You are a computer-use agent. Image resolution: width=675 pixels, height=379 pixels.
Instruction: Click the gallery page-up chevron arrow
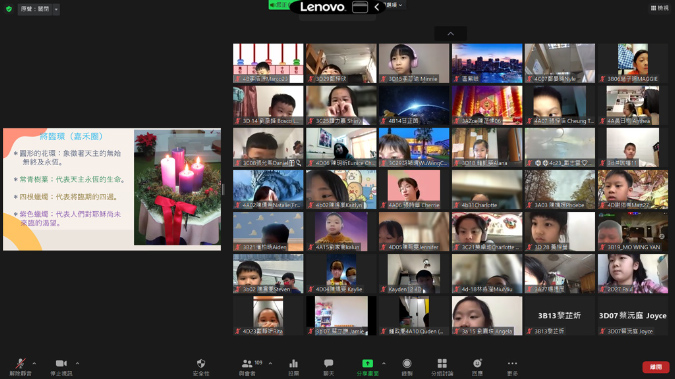(x=450, y=34)
